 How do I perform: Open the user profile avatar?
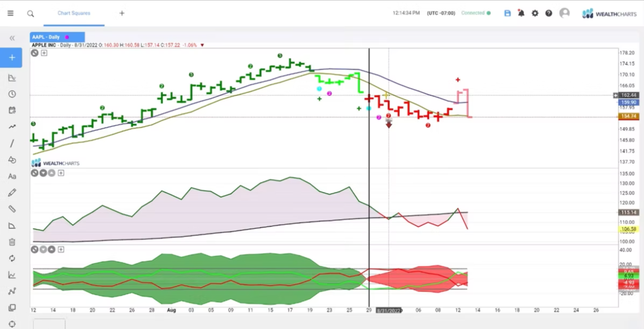coord(565,13)
